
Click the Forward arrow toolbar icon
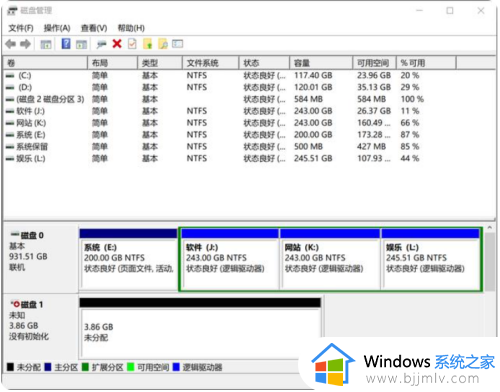tap(25, 44)
